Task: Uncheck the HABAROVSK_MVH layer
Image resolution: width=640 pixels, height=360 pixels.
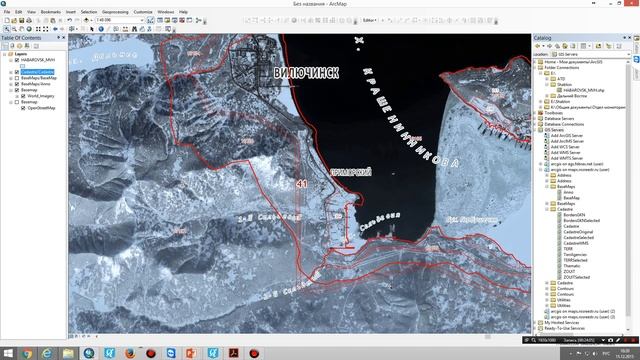Action: tap(17, 60)
